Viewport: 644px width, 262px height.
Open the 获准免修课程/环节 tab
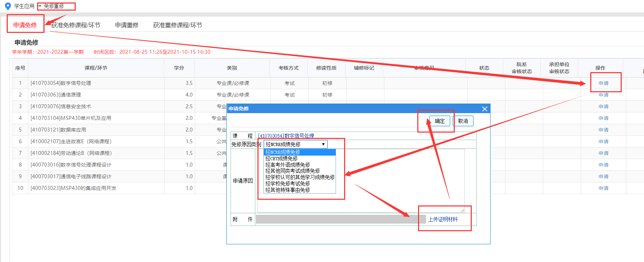pyautogui.click(x=76, y=25)
